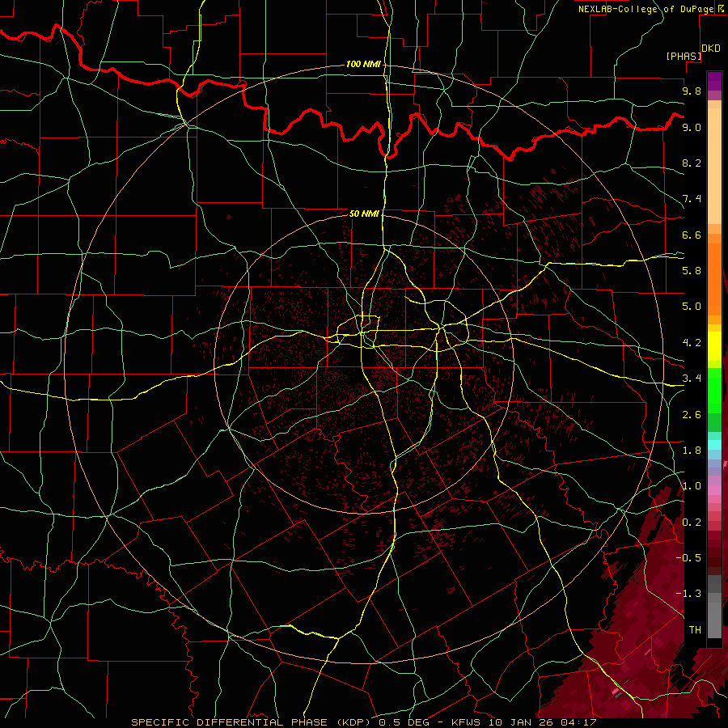Select the 9.0 scale value
Viewport: 728px width, 728px height.
click(692, 127)
